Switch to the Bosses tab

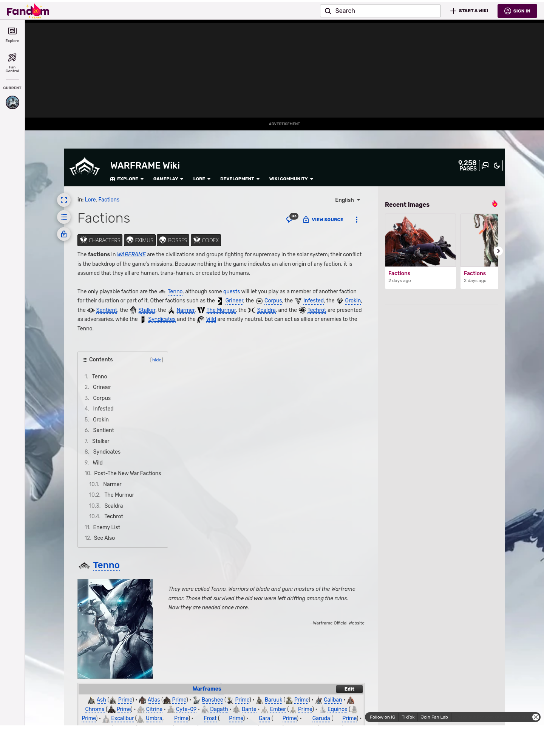click(173, 240)
